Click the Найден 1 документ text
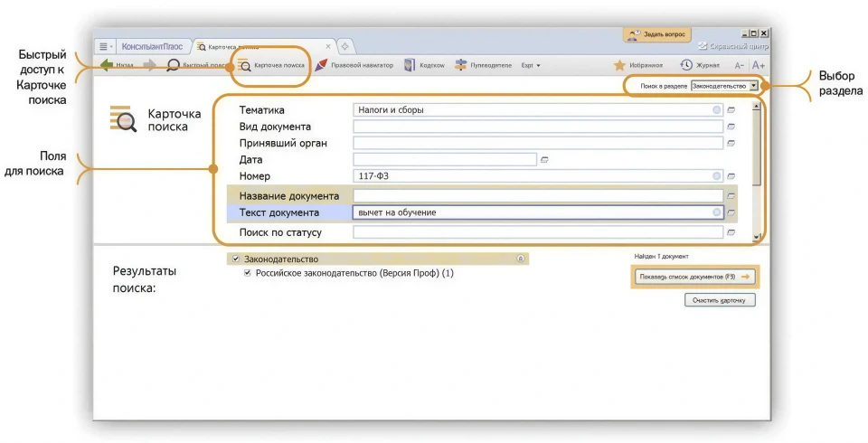 662,257
